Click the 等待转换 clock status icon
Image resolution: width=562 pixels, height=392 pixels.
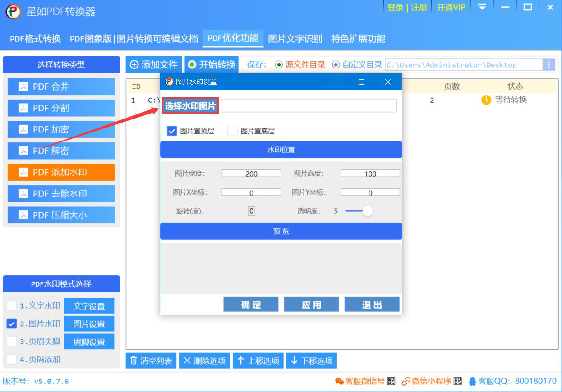click(x=486, y=100)
